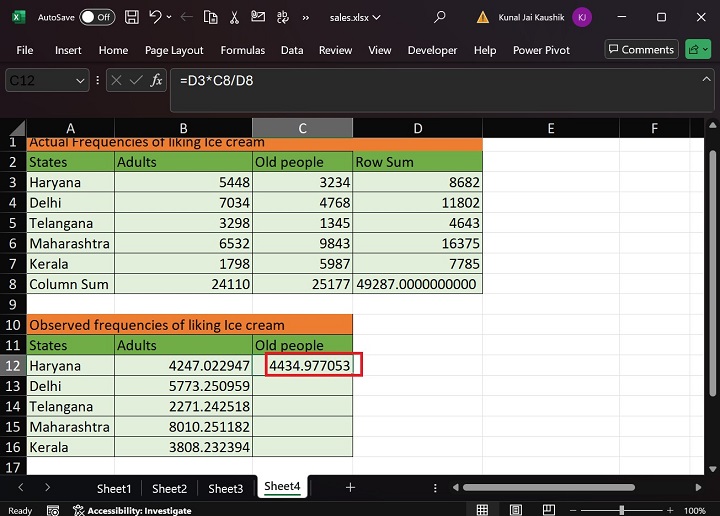Viewport: 720px width, 516px height.
Task: Switch to Normal view in status bar
Action: [x=482, y=510]
